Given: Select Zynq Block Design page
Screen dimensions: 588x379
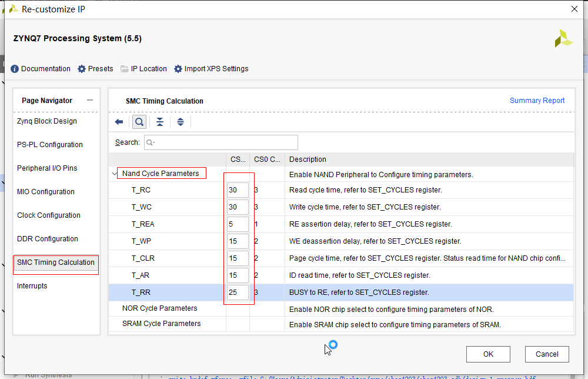Looking at the screenshot, I should tap(47, 121).
